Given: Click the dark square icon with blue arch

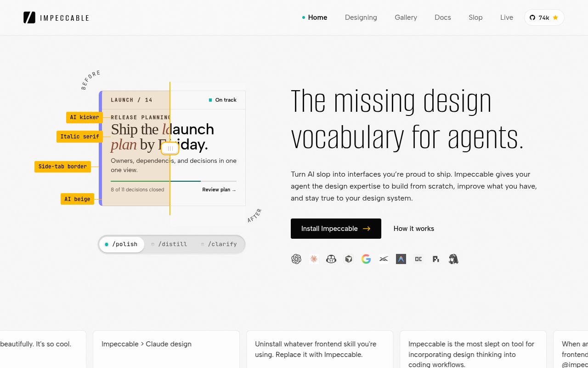Looking at the screenshot, I should tap(401, 259).
